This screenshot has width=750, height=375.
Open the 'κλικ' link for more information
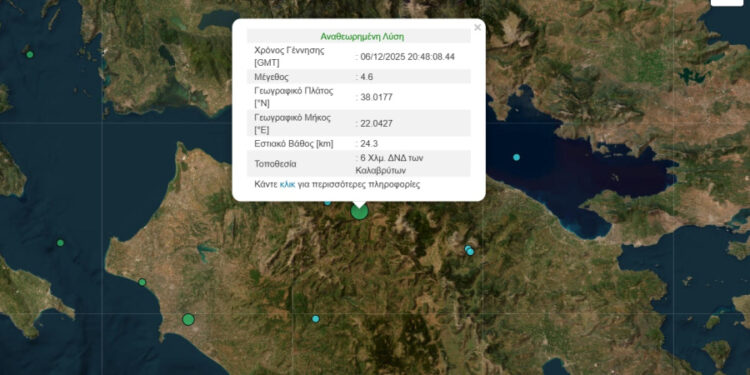(x=287, y=184)
